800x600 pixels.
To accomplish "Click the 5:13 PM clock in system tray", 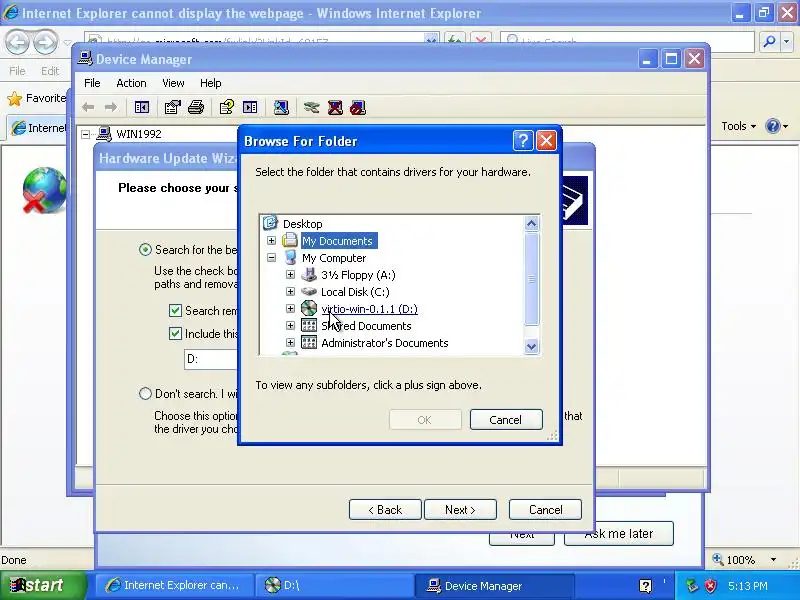I will coord(747,586).
